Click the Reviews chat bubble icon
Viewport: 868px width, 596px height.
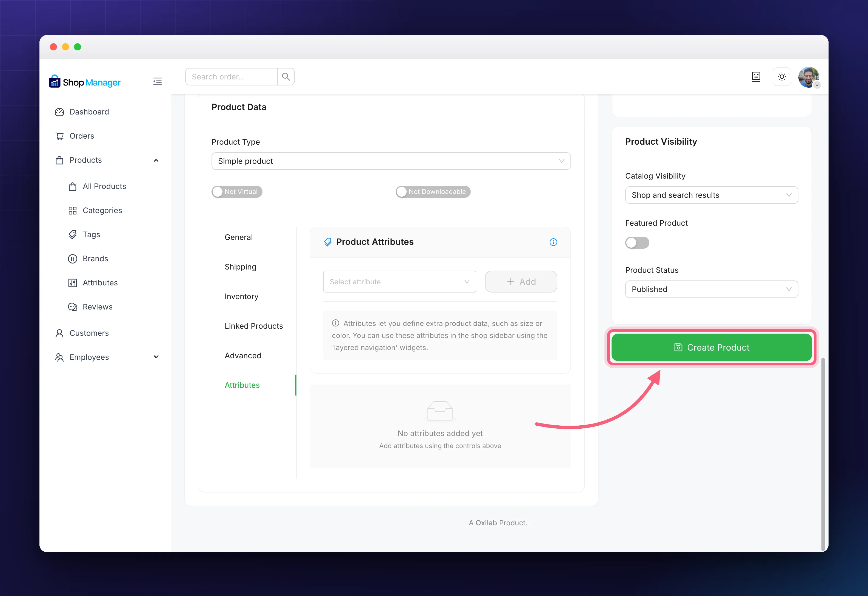pos(72,307)
